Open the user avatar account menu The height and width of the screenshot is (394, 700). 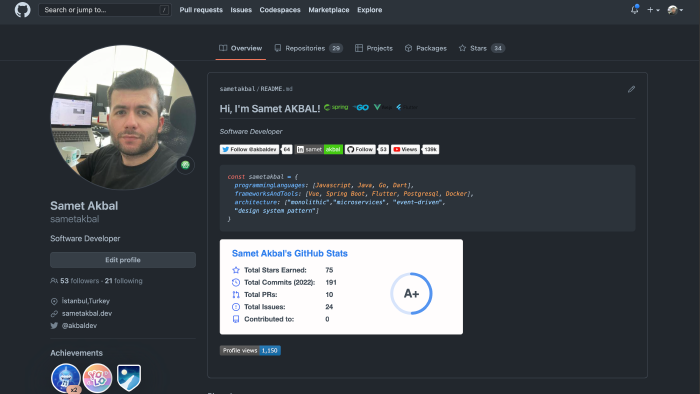[675, 10]
